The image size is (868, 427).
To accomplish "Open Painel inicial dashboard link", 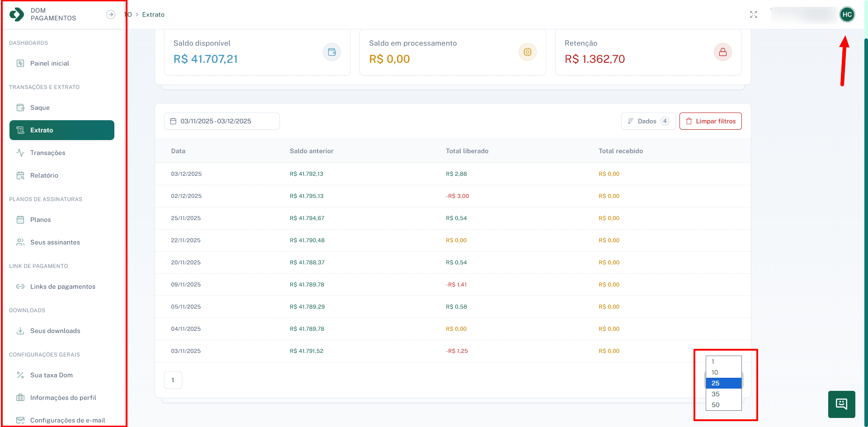I will [49, 63].
